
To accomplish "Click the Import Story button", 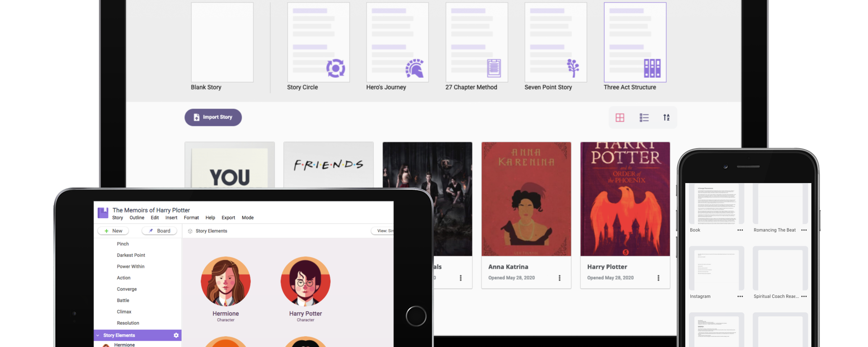I will coord(213,117).
